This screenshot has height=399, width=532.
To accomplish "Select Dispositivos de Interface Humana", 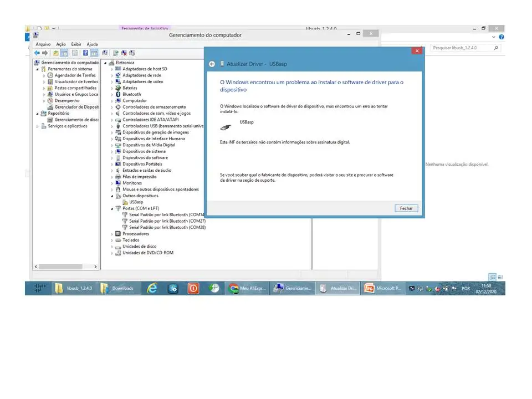I will (154, 139).
